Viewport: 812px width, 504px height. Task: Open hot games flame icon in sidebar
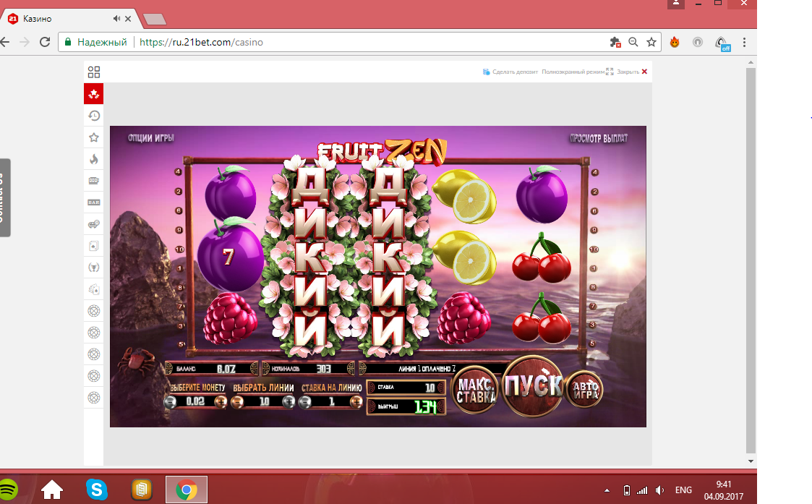94,159
